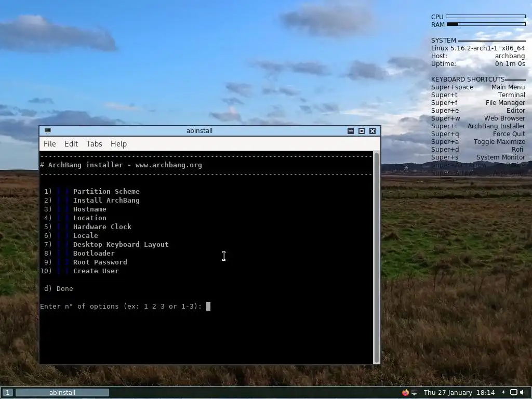Image resolution: width=532 pixels, height=399 pixels.
Task: Click the date and time clock
Action: (459, 393)
